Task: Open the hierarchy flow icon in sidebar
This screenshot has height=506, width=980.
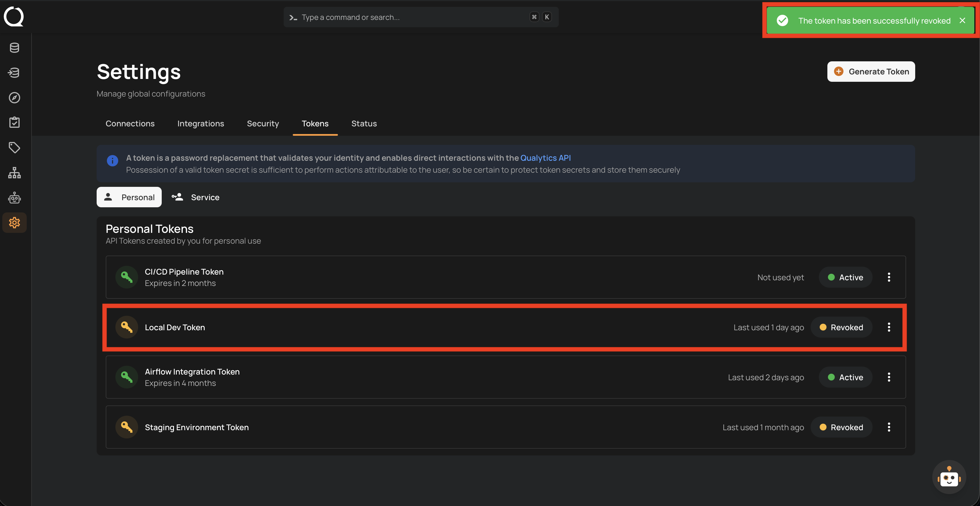Action: 14,173
